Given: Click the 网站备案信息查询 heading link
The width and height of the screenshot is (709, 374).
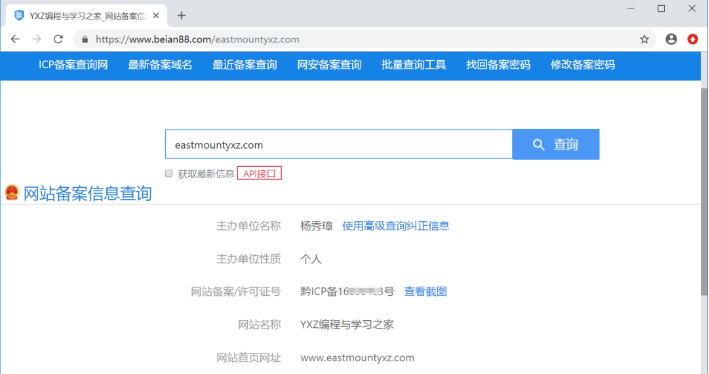Looking at the screenshot, I should 87,194.
